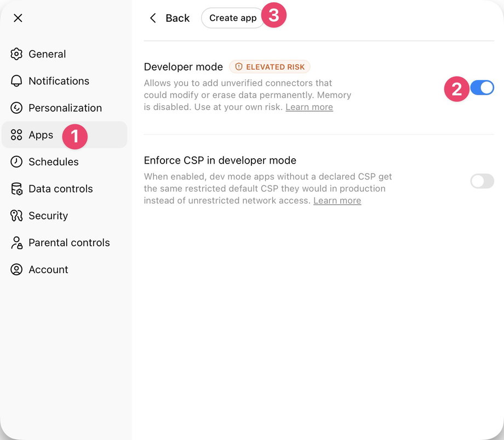The width and height of the screenshot is (504, 440).
Task: Click the Notifications bell icon
Action: click(x=16, y=81)
